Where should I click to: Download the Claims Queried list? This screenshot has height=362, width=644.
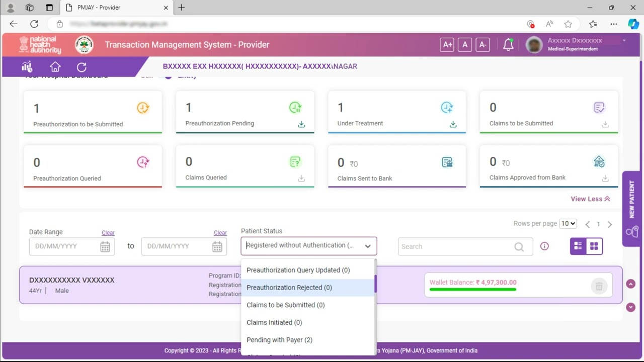(x=301, y=178)
